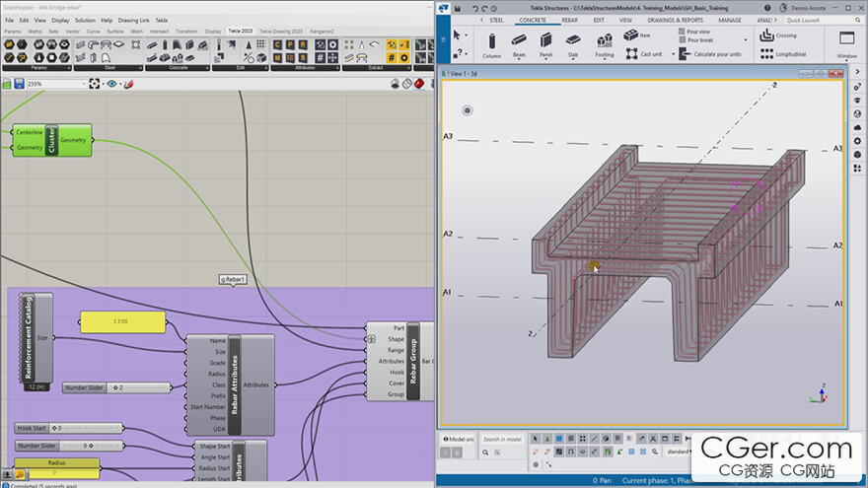This screenshot has height=488, width=868.
Task: Open the Grasshopper Solution menu
Action: [85, 20]
